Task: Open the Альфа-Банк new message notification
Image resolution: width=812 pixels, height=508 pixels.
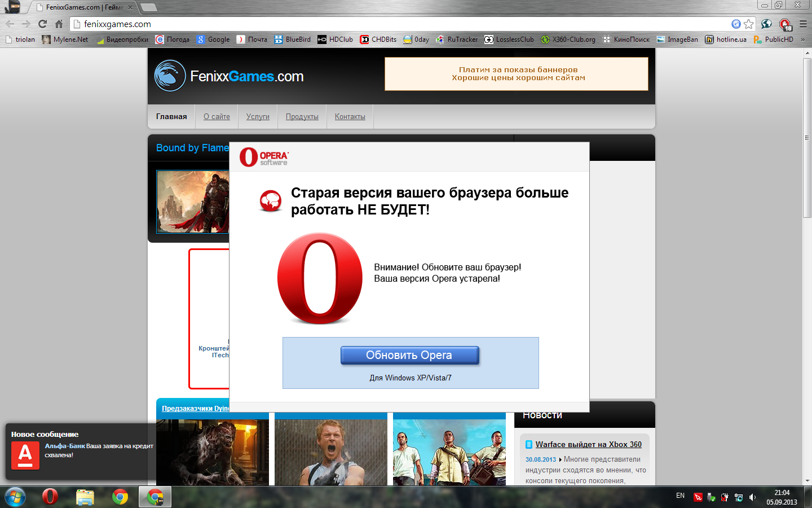Action: (x=80, y=452)
